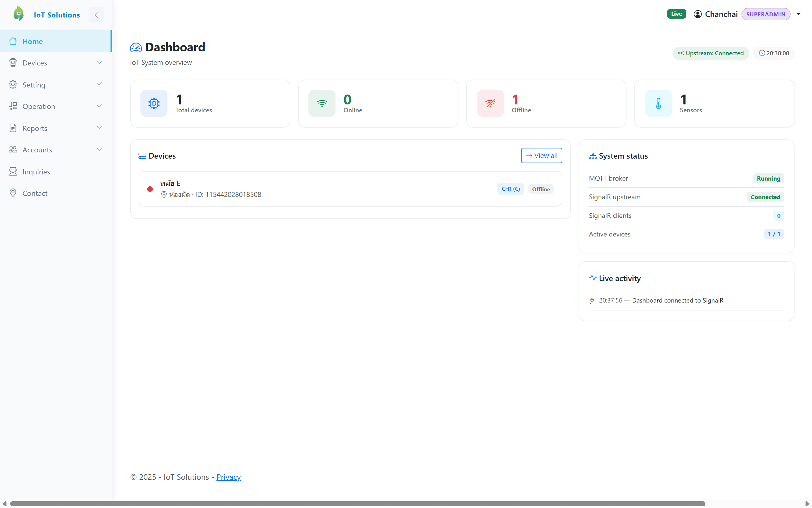812x508 pixels.
Task: Click the Setting gear icon
Action: 13,84
